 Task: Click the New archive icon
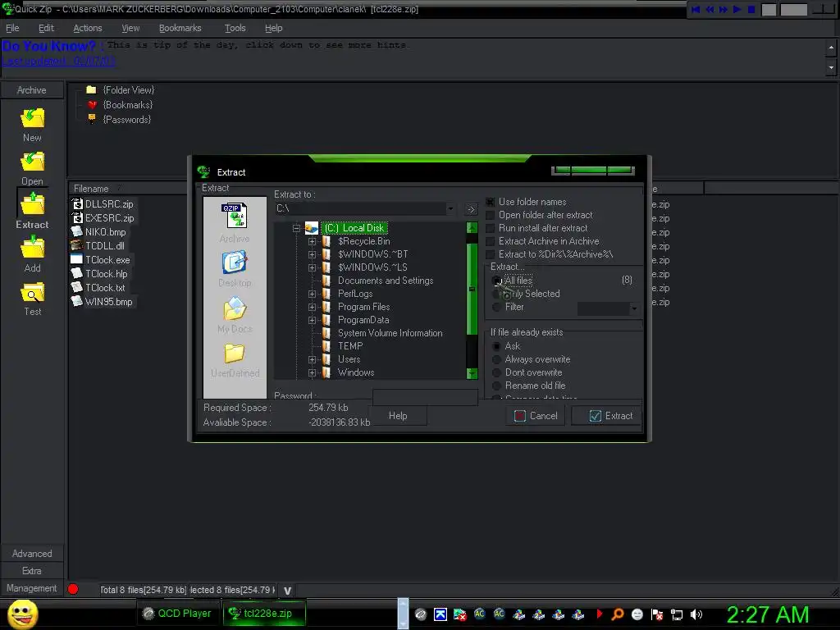(x=32, y=118)
